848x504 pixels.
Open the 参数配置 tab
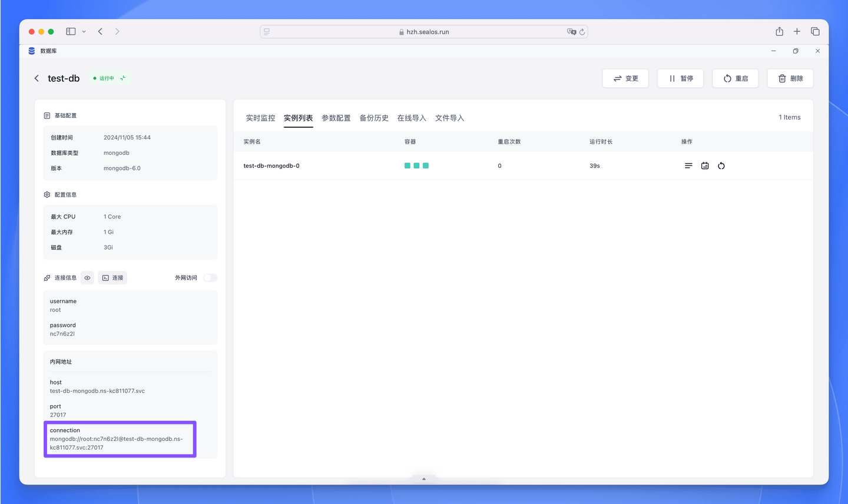(x=336, y=118)
